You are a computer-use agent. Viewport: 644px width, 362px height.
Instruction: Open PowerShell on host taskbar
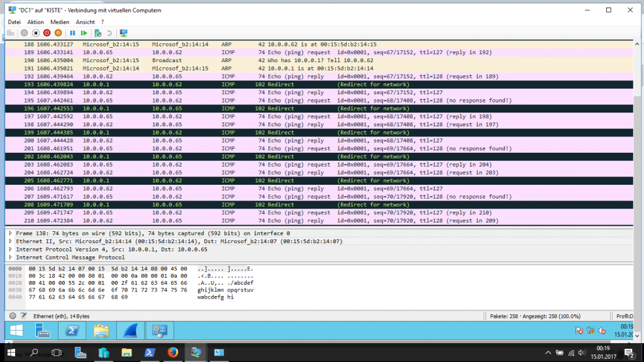(150, 353)
